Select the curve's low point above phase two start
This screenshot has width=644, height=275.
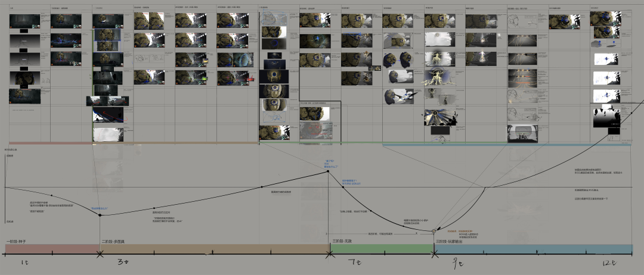tap(100, 215)
